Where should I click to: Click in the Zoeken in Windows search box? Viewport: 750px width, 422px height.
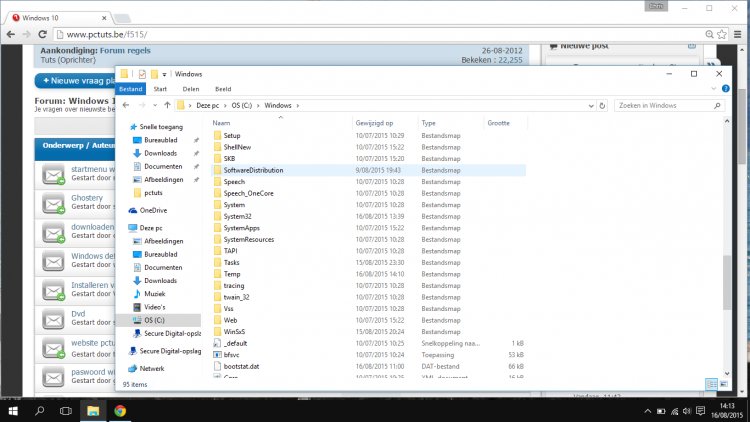click(665, 105)
